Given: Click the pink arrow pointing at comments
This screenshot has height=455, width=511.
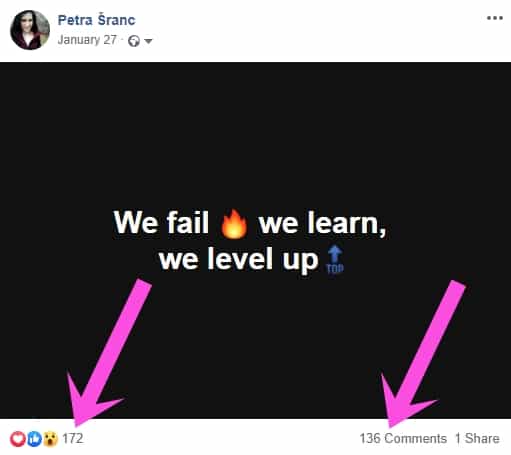Looking at the screenshot, I should click(423, 354).
